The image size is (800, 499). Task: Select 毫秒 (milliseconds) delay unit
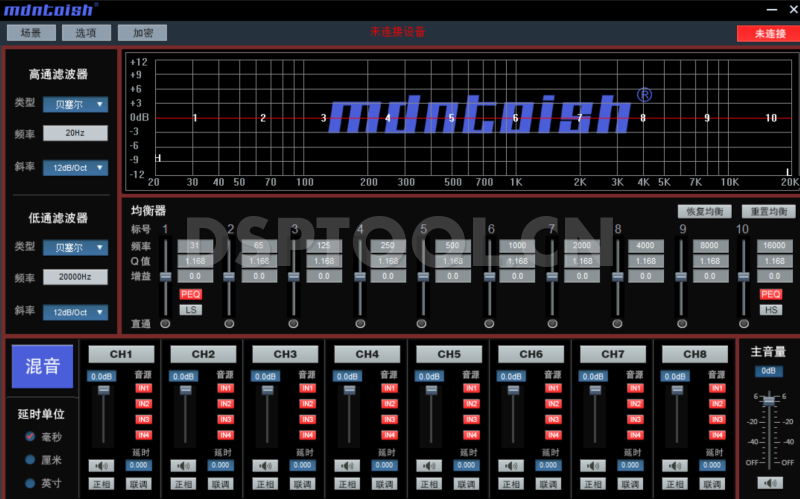tap(30, 436)
